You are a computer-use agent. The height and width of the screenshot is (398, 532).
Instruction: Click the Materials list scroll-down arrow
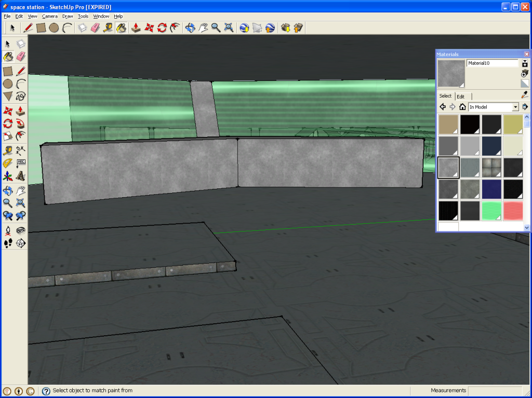[x=527, y=227]
